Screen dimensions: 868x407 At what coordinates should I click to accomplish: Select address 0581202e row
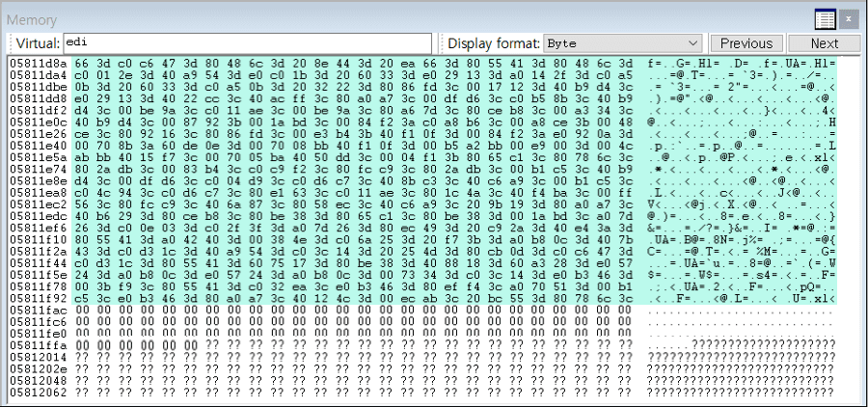pos(39,368)
